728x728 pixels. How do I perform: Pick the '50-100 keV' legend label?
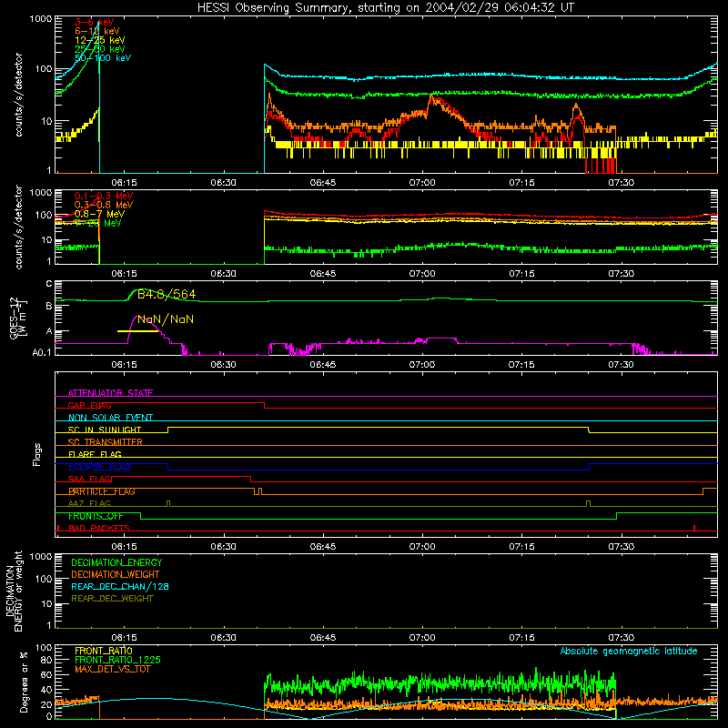(103, 58)
